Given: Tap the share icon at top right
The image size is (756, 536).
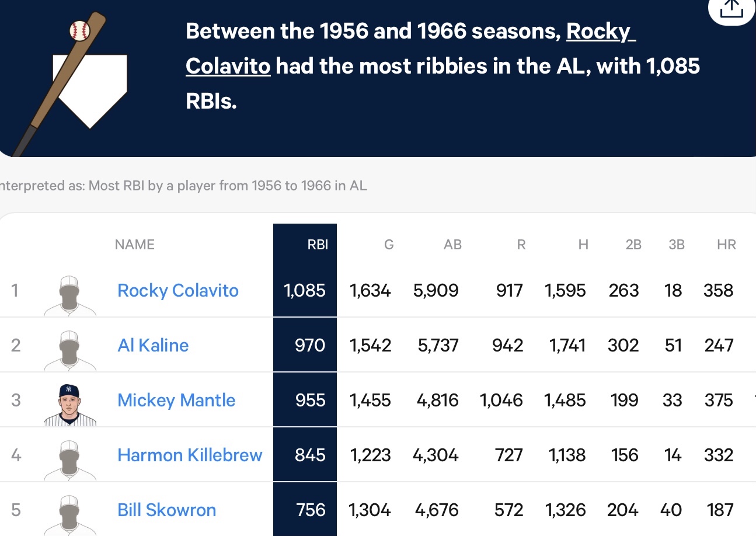Looking at the screenshot, I should [731, 8].
